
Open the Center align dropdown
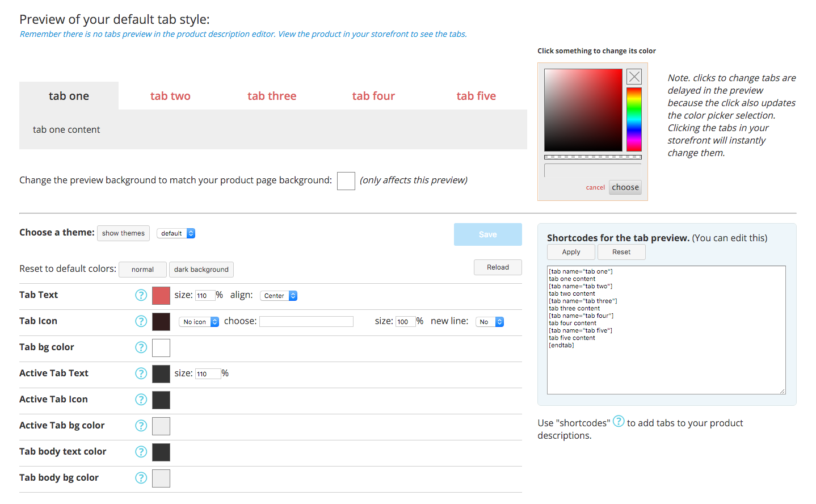(x=279, y=296)
